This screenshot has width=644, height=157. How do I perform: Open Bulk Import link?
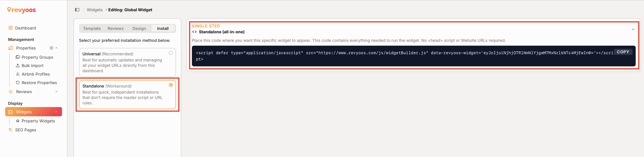click(x=33, y=66)
